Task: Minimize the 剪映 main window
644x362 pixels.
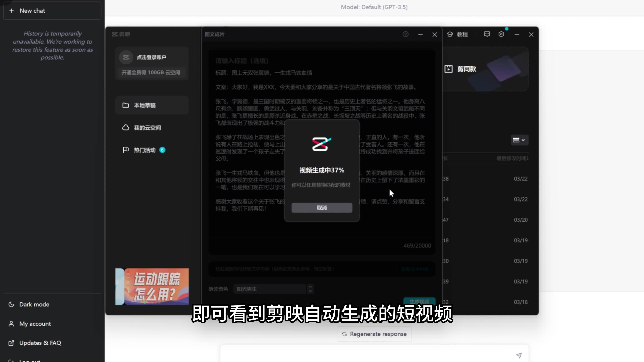Action: point(517,35)
